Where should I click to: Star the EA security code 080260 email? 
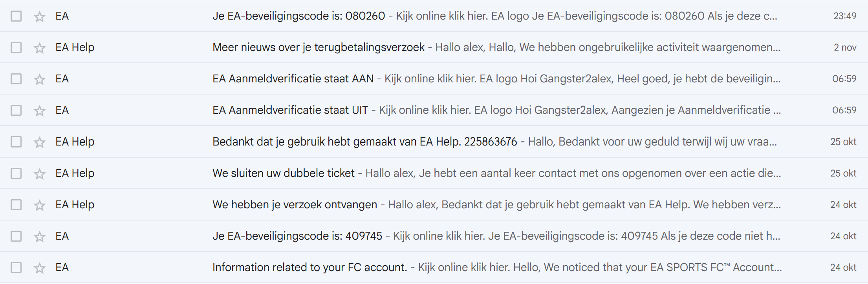pos(40,16)
